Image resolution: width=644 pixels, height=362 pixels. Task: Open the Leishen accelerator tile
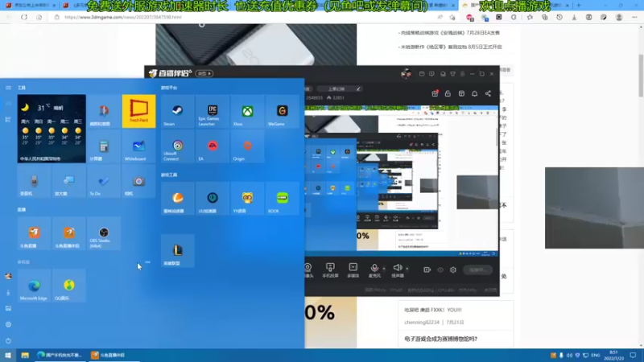[x=177, y=199]
